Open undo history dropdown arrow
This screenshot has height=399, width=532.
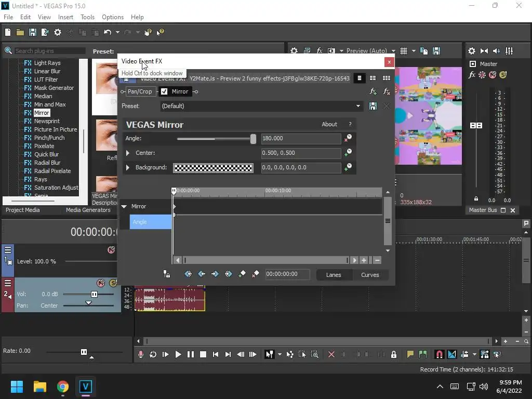pos(117,32)
